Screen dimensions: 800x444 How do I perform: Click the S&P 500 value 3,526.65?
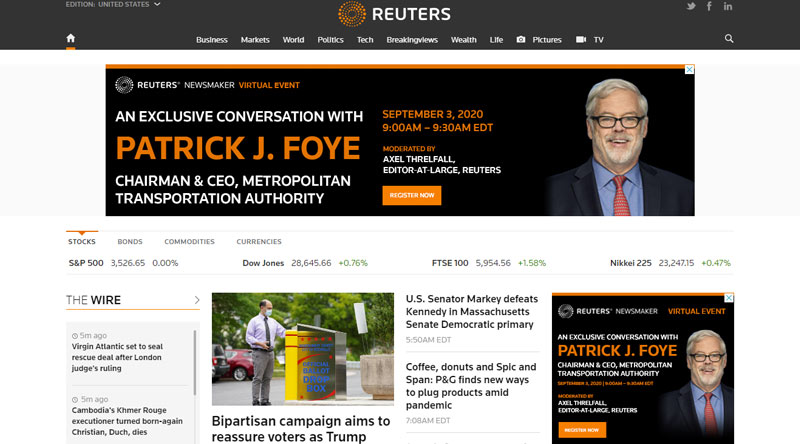(128, 263)
